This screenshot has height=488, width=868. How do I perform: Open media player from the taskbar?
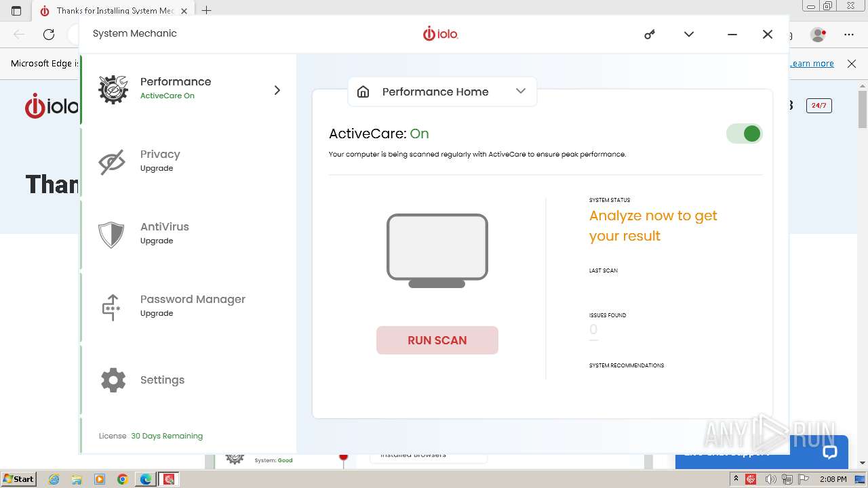100,479
